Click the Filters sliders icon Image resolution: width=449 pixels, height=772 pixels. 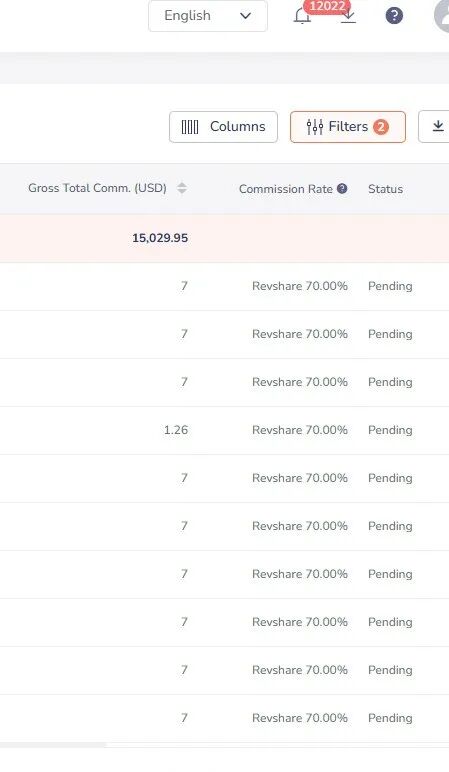click(315, 127)
